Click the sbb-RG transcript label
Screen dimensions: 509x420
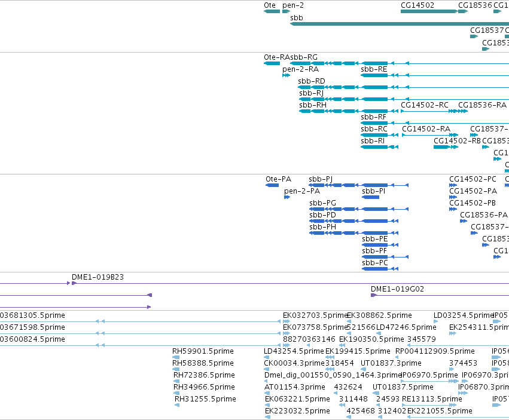point(304,57)
